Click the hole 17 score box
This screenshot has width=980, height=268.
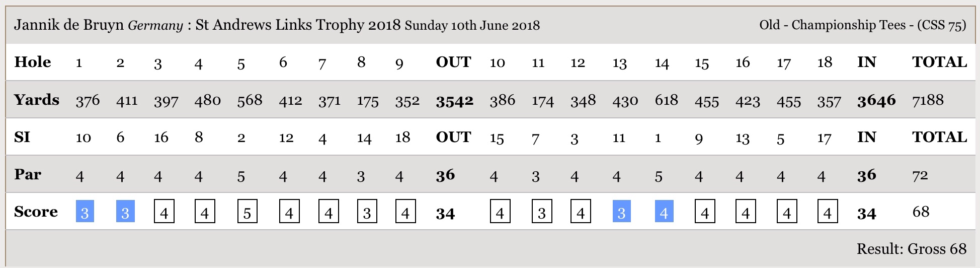pos(787,211)
